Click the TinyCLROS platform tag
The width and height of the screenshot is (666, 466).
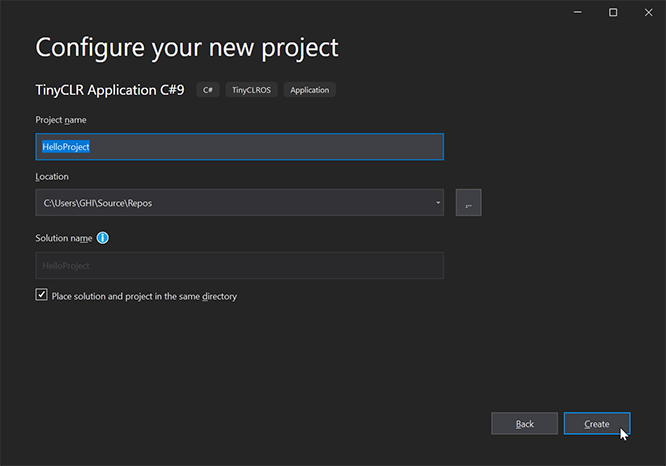pyautogui.click(x=251, y=90)
